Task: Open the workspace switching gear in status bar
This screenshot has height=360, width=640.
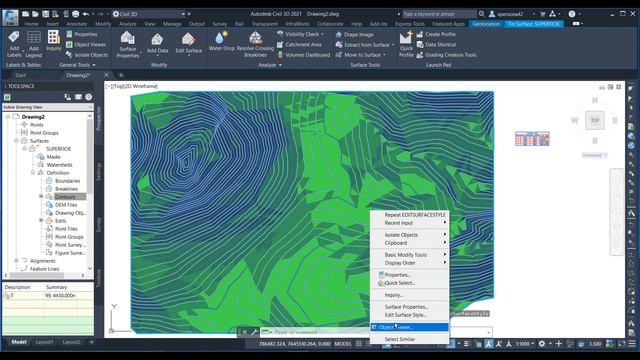Action: [542, 344]
